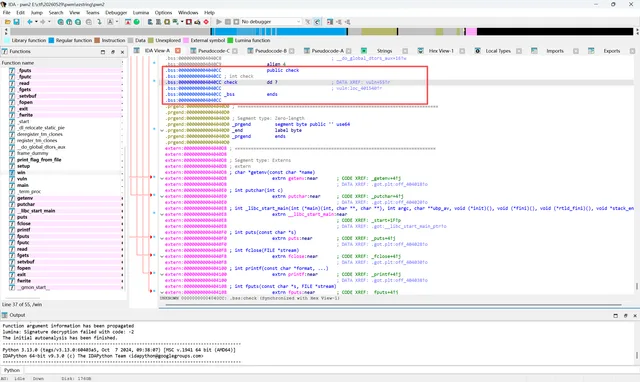
Task: Click the Output panel title icon
Action: point(5,315)
